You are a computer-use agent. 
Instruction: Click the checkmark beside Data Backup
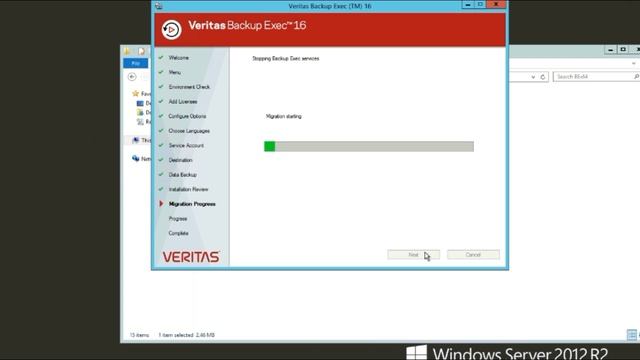[161, 175]
